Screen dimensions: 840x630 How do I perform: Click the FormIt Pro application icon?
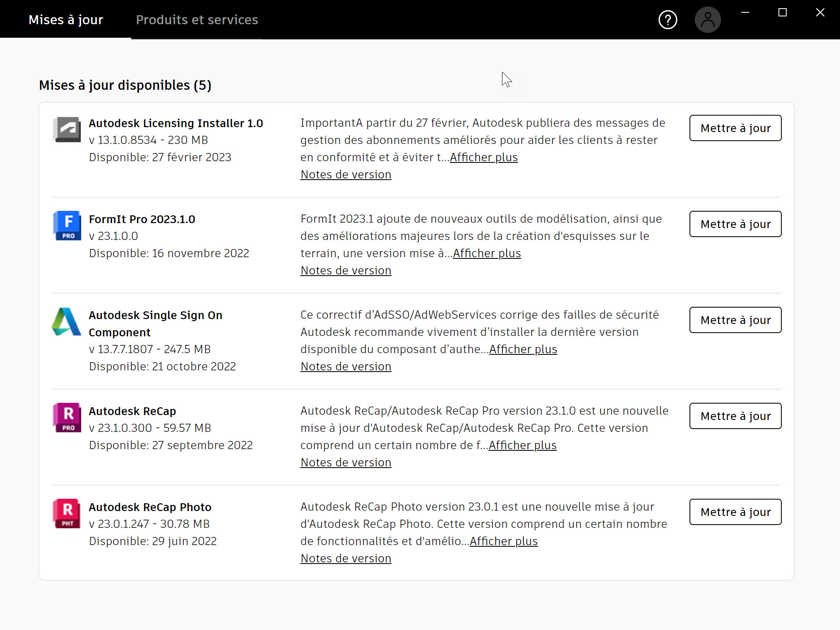(x=67, y=226)
